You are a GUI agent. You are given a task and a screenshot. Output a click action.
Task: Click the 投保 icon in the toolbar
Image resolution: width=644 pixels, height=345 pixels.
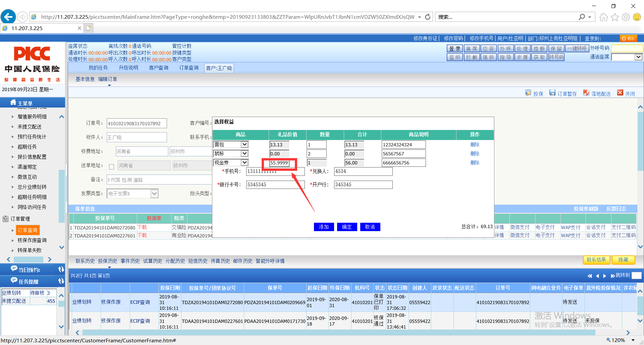[528, 93]
